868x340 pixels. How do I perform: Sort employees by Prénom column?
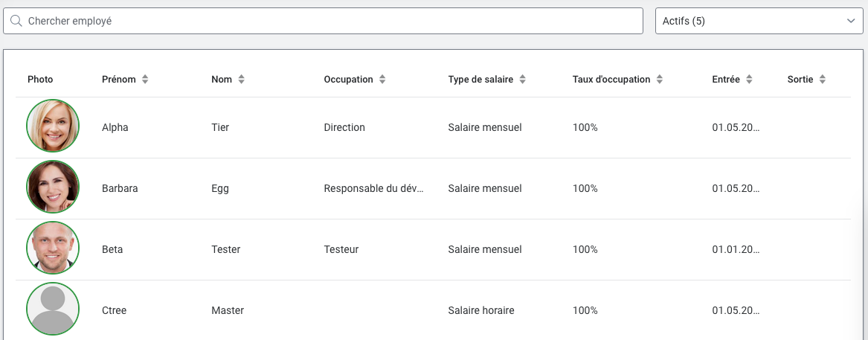click(x=145, y=80)
